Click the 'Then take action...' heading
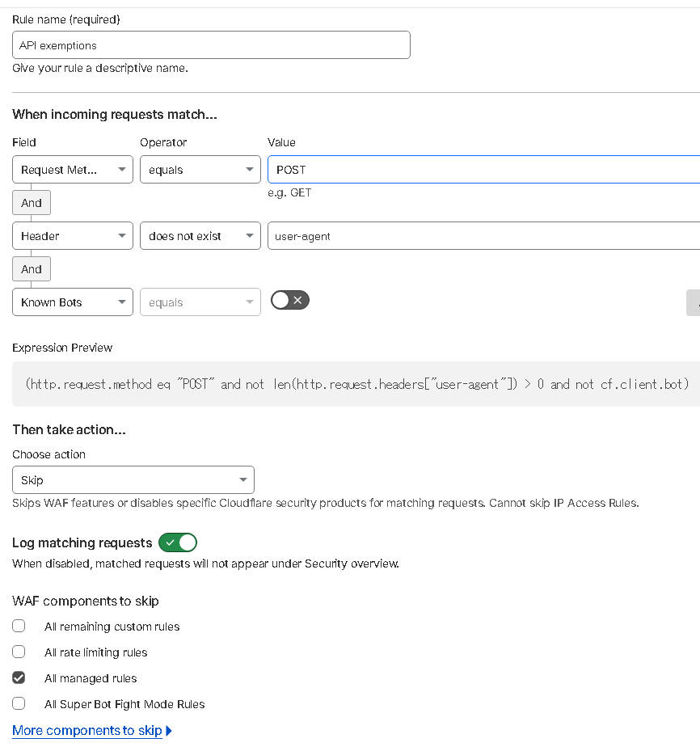The image size is (700, 747). 69,430
